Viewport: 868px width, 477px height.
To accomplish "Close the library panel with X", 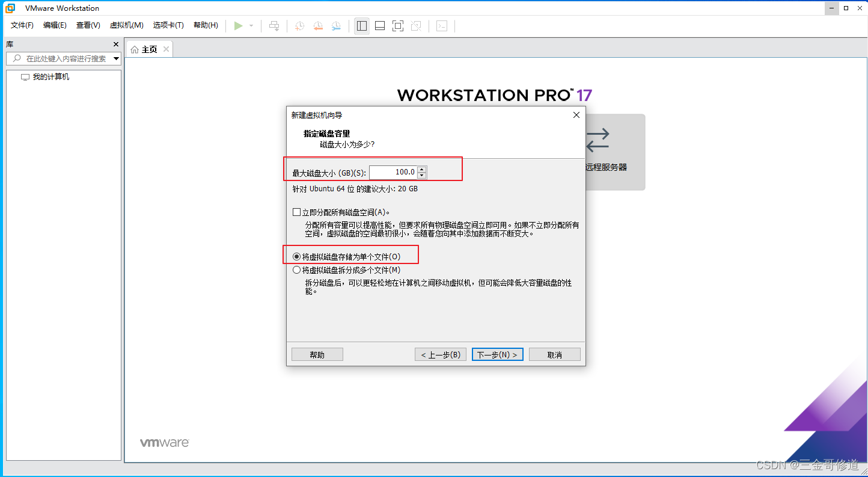I will coord(116,45).
